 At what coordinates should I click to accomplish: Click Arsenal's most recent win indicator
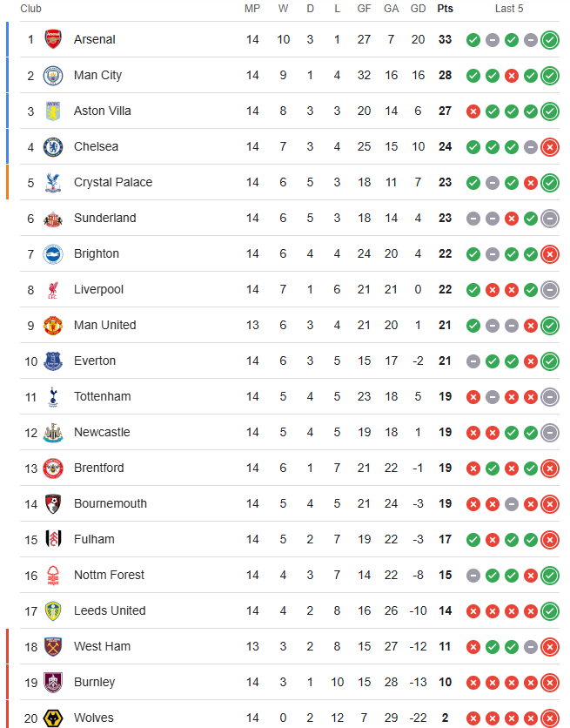click(x=550, y=40)
